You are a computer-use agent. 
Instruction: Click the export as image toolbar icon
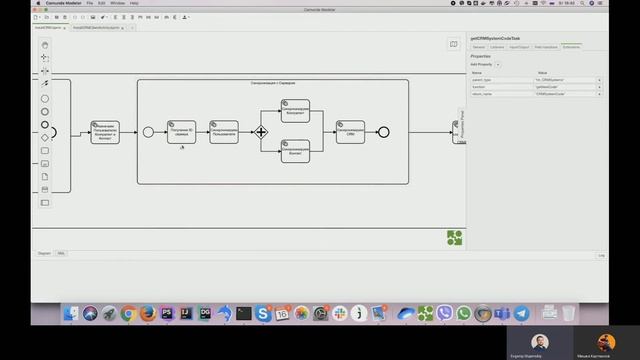click(93, 17)
